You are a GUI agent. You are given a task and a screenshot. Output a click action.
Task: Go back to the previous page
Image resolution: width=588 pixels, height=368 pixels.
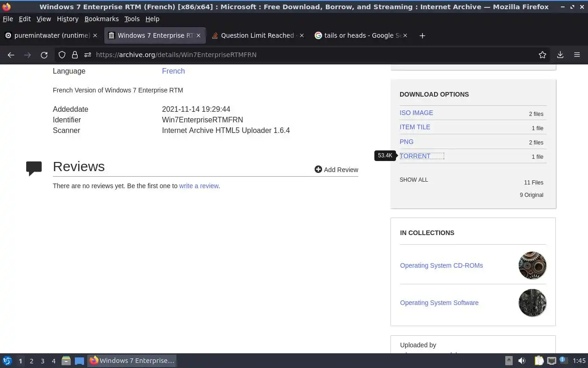[11, 55]
